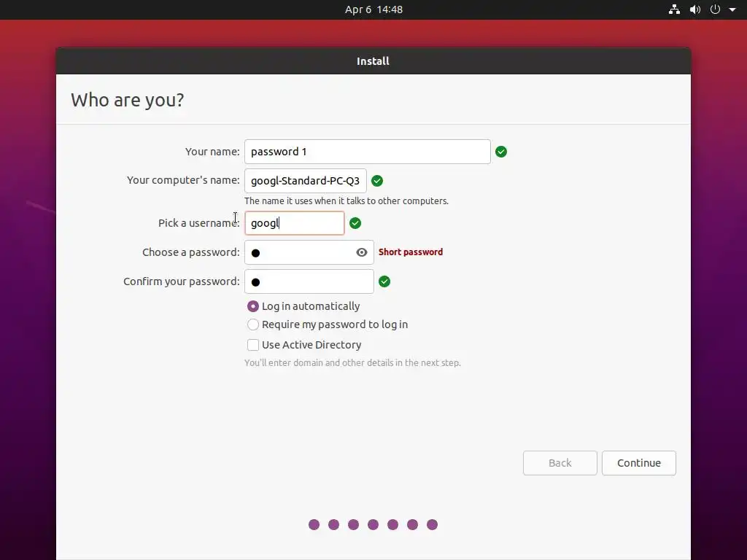This screenshot has width=747, height=560.
Task: Click the Install window title
Action: click(x=373, y=61)
